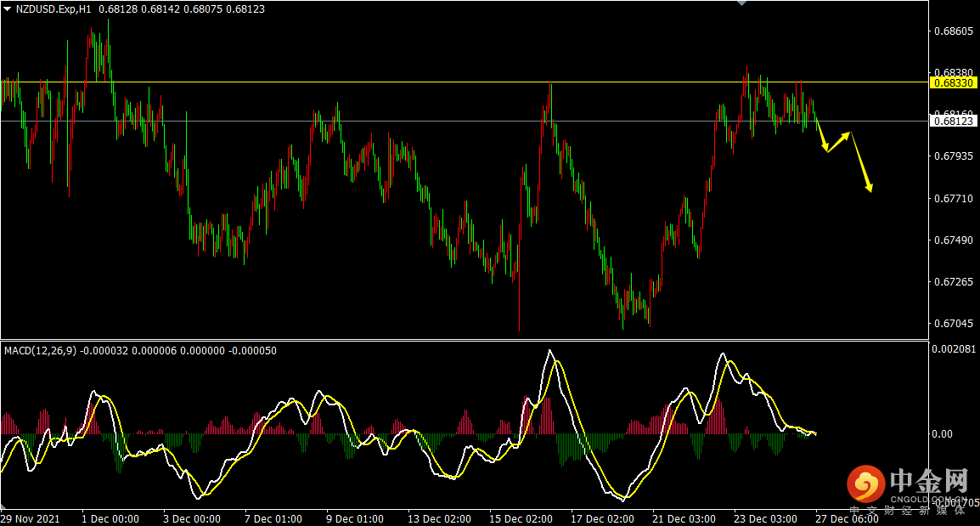
Task: Select the upward yellow arrow on chart
Action: [x=839, y=142]
